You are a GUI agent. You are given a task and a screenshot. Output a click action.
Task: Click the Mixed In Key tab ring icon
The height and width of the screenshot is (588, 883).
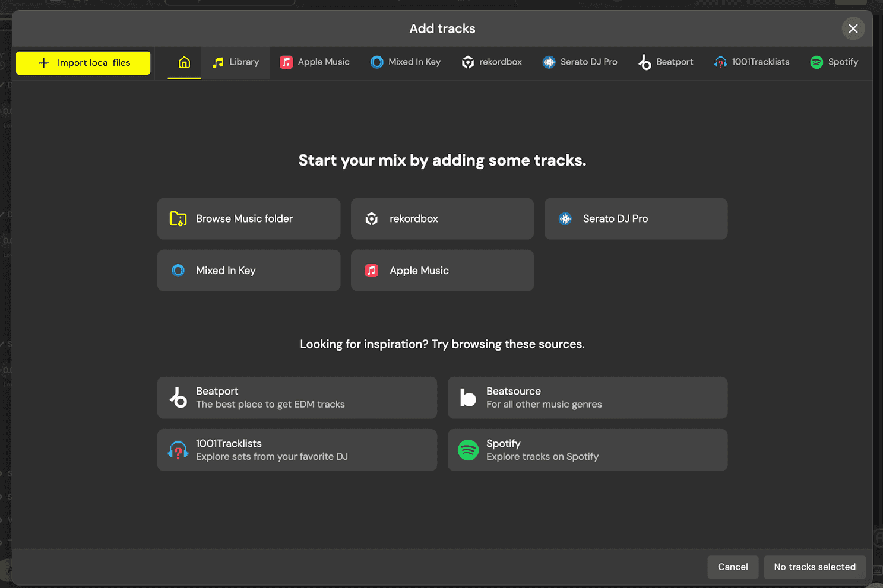point(377,62)
